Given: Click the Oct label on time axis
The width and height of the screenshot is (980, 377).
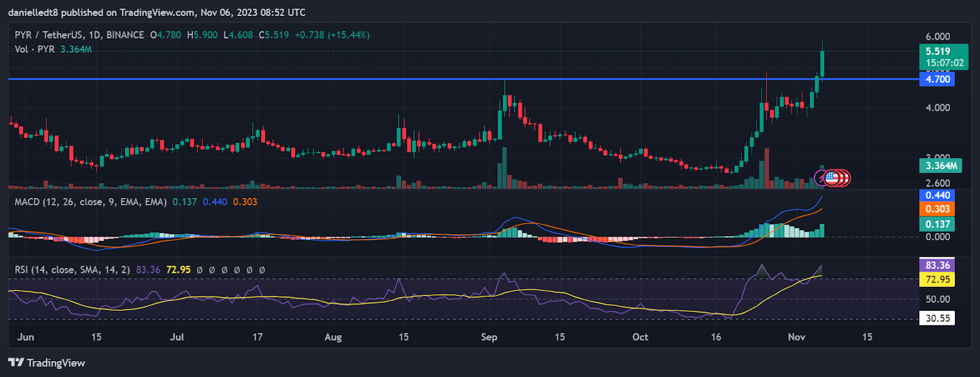Looking at the screenshot, I should (640, 337).
